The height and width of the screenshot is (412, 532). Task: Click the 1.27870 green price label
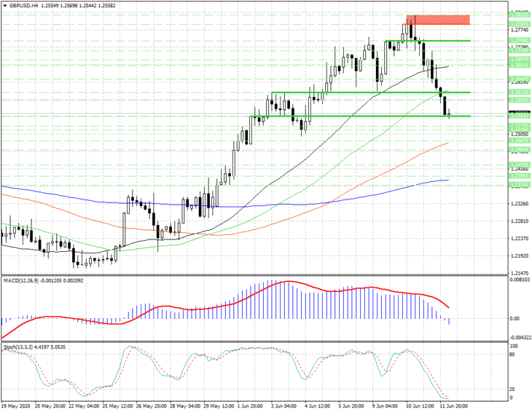point(519,24)
